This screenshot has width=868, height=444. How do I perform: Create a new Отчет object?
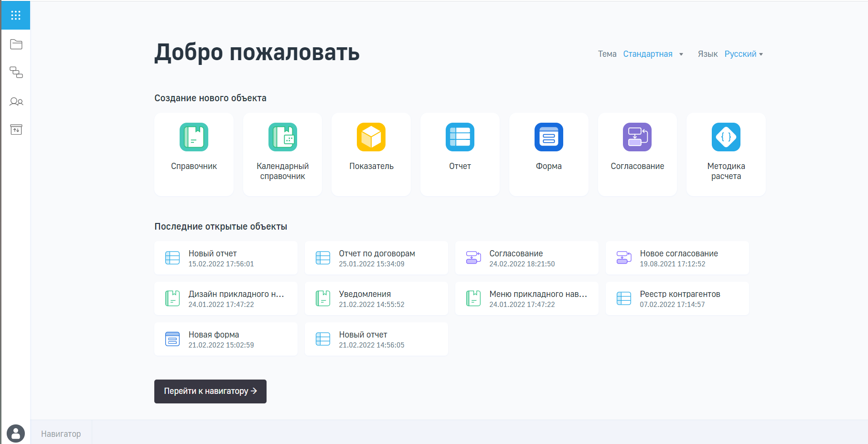pos(460,154)
